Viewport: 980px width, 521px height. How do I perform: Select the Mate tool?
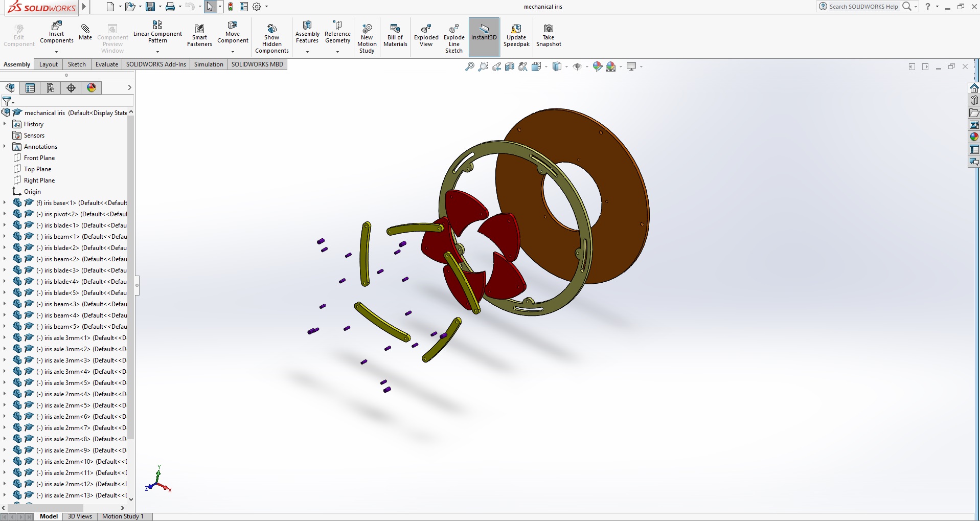point(85,32)
